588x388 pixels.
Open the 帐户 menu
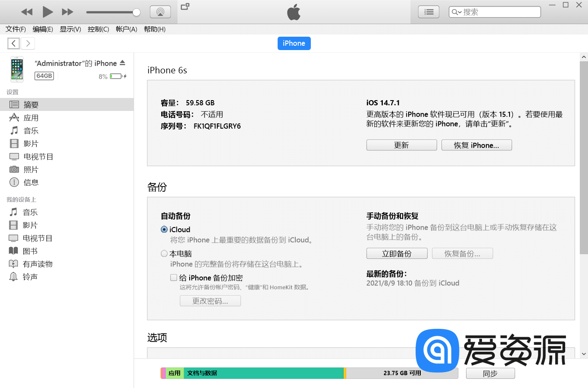click(x=126, y=29)
